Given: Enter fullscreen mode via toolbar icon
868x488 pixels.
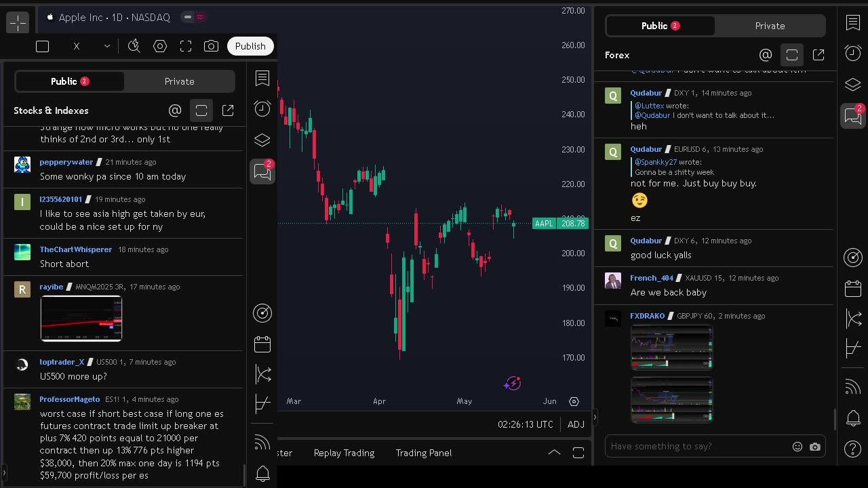Looking at the screenshot, I should pyautogui.click(x=186, y=46).
